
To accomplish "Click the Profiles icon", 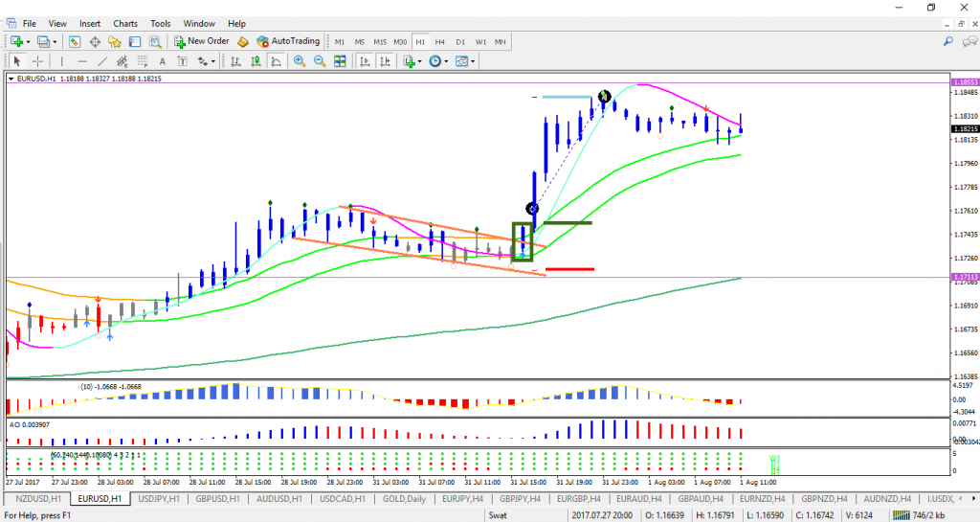I will tap(43, 42).
